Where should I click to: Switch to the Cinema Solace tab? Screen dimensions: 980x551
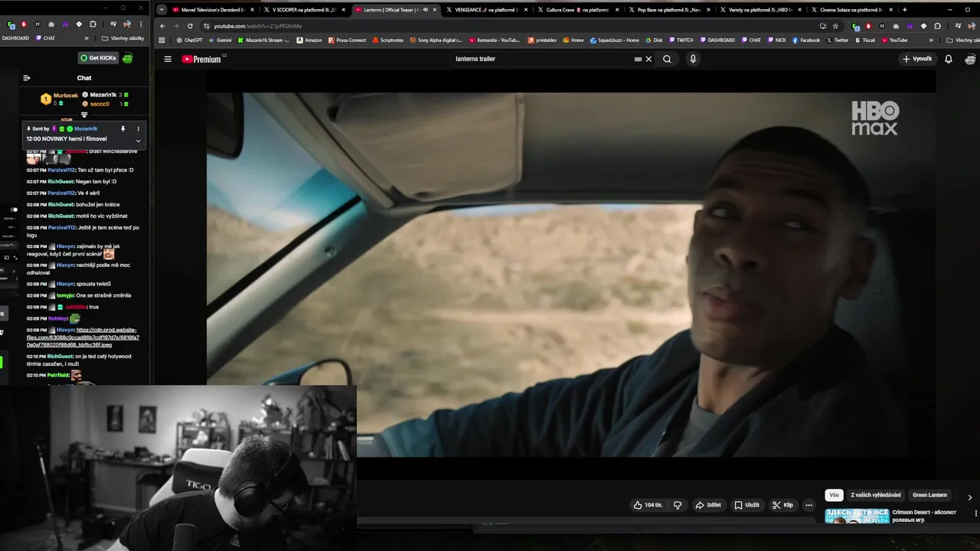850,10
